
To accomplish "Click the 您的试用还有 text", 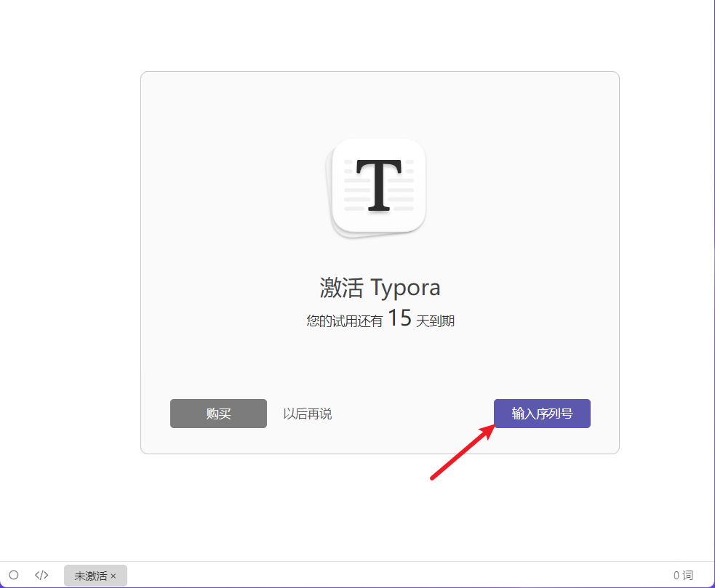I will tap(344, 321).
